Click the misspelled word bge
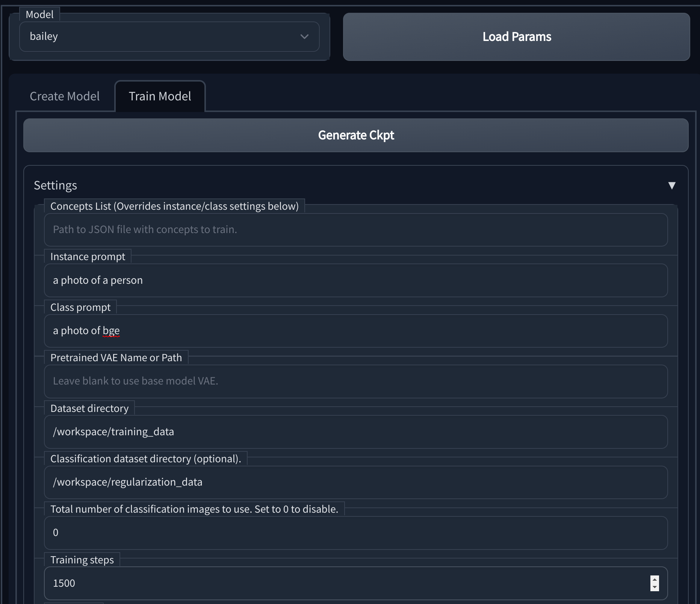The image size is (700, 604). coord(111,331)
